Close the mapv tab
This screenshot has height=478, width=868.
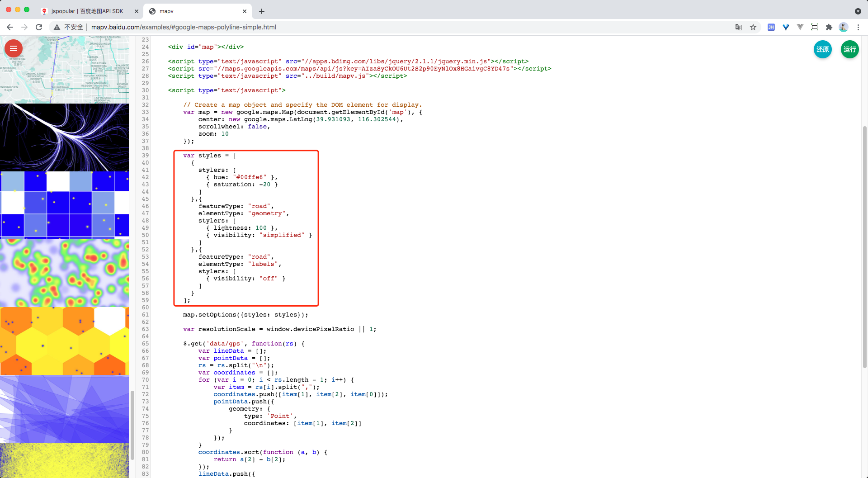tap(245, 11)
